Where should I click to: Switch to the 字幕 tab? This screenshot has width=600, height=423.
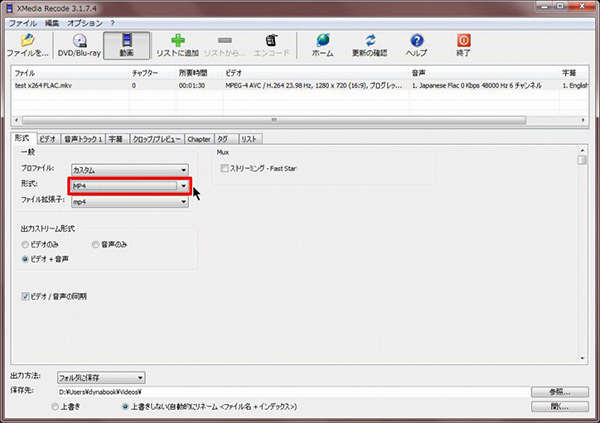(116, 139)
